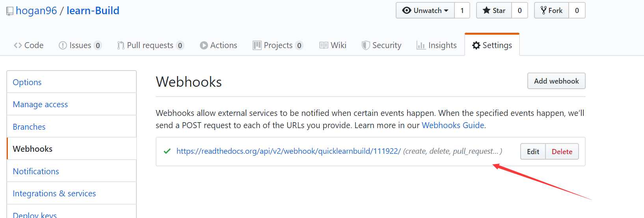Click the Insights bar graph icon

421,45
